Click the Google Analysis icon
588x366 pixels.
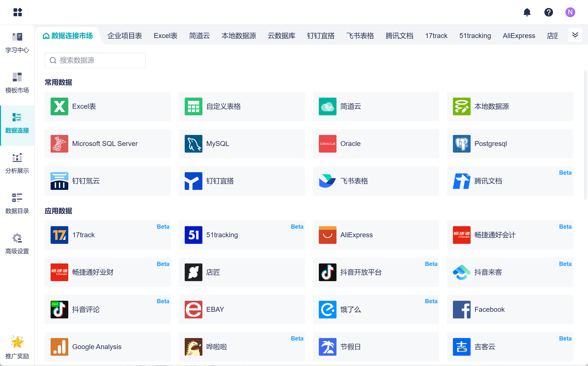pyautogui.click(x=59, y=347)
